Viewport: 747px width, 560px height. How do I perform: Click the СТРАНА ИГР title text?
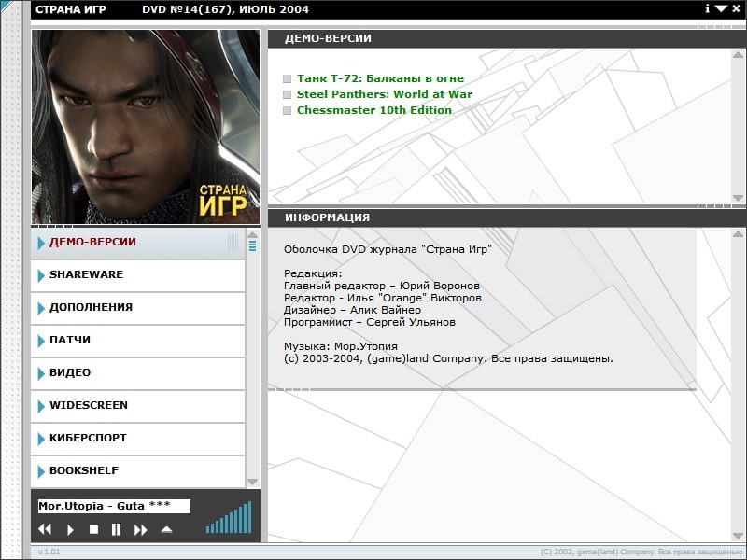pos(71,9)
